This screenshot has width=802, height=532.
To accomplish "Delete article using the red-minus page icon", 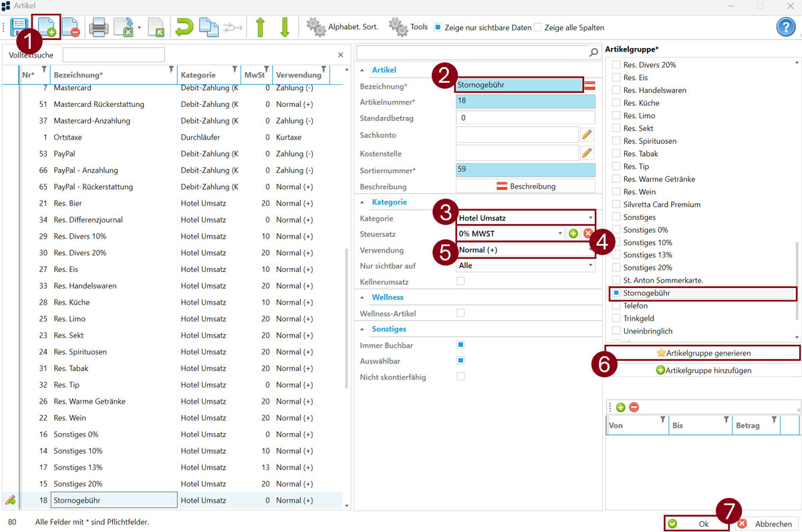I will [71, 27].
